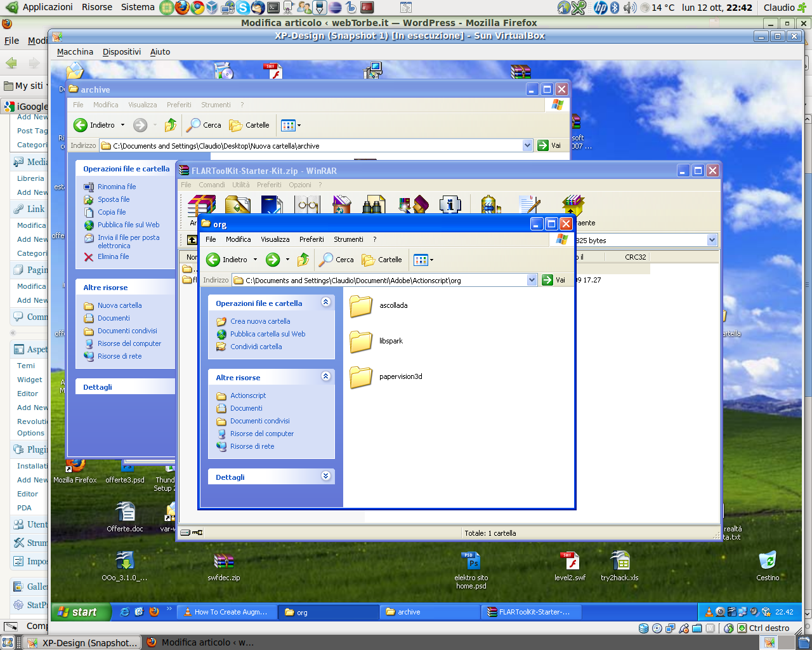Click WinRAR Wizard toolbar icon
The image size is (812, 650).
point(413,206)
